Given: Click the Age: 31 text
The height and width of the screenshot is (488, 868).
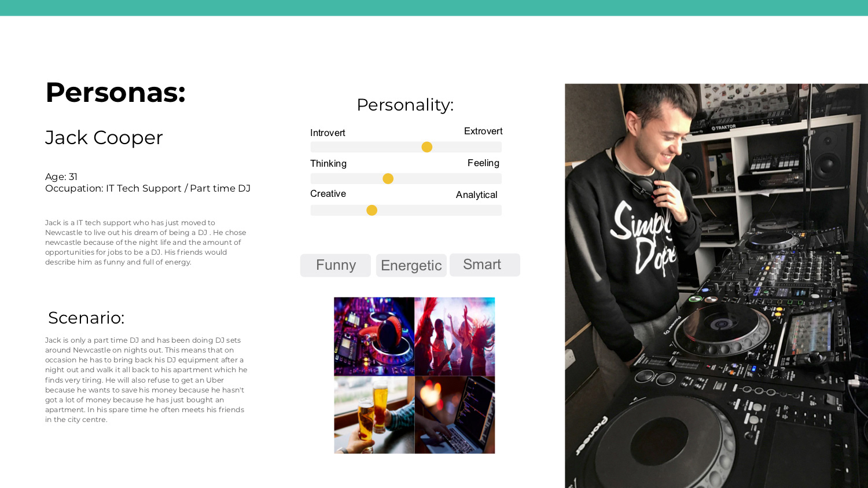Looking at the screenshot, I should tap(61, 177).
